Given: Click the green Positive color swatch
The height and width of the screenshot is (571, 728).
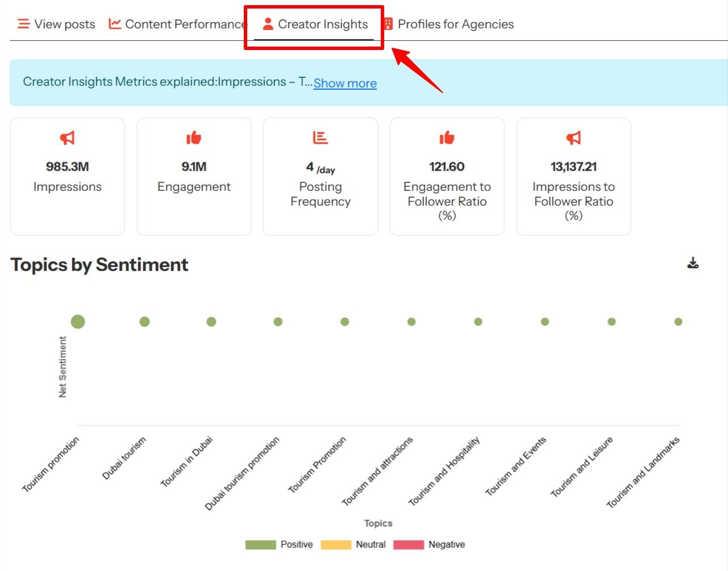Looking at the screenshot, I should pos(260,545).
